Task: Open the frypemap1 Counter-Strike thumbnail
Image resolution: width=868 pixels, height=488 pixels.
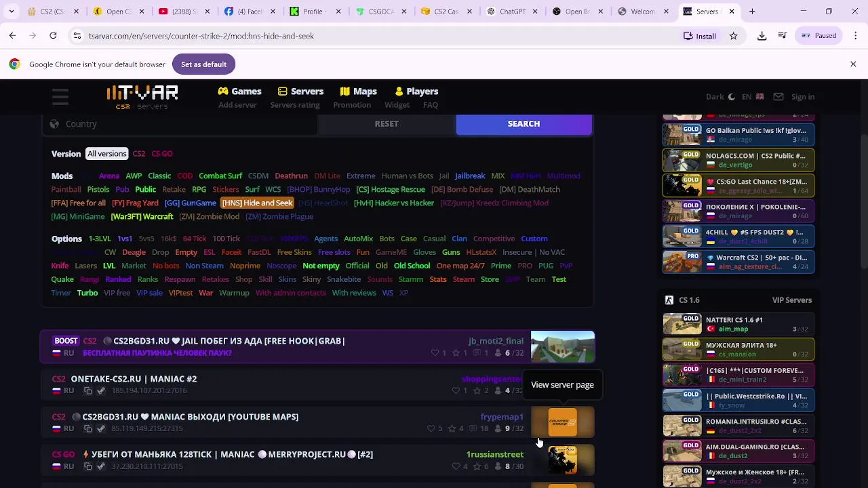Action: [563, 422]
